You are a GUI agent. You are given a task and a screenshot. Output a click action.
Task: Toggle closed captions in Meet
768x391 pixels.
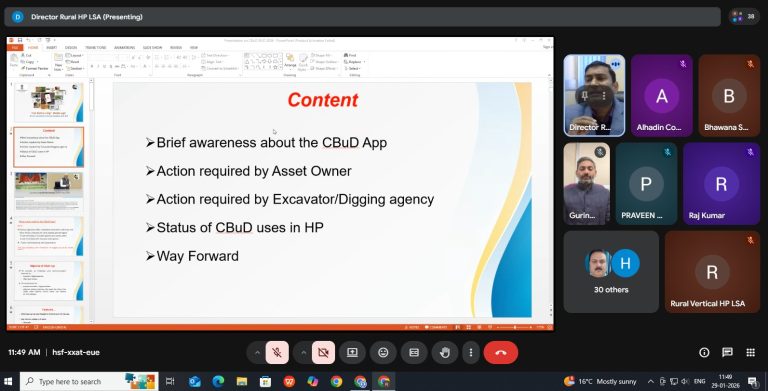[x=414, y=352]
